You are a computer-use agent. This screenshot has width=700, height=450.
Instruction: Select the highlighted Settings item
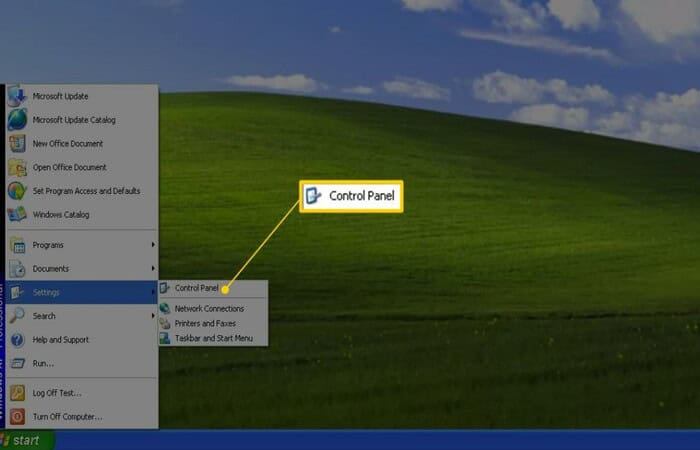82,292
